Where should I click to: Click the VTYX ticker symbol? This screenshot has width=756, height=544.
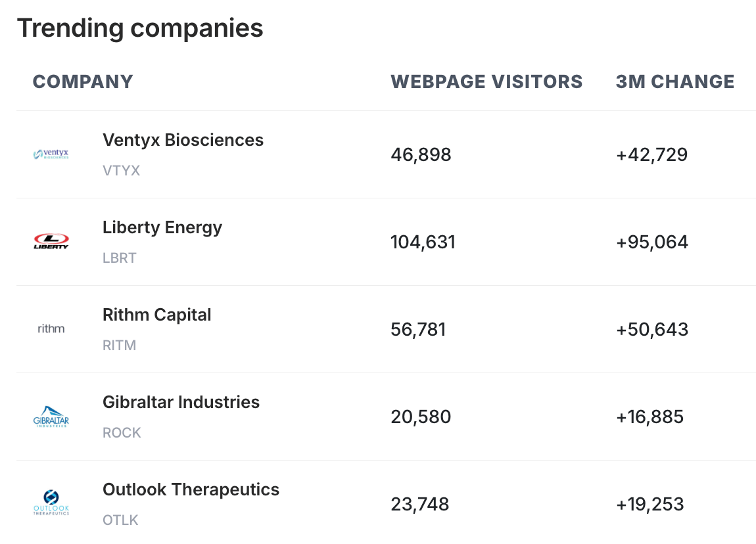pos(122,171)
